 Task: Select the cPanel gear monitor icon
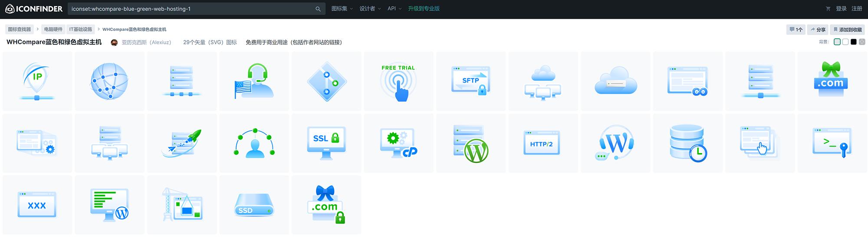[x=398, y=143]
